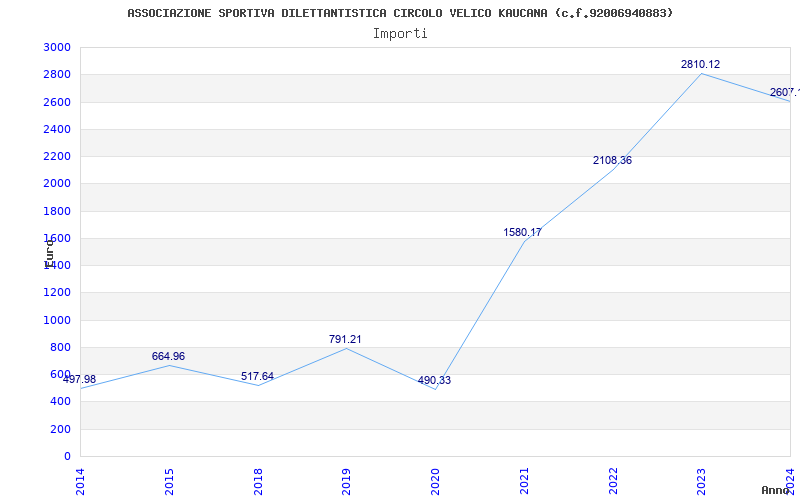
Task: Click the 517.64 data label
Action: click(257, 377)
